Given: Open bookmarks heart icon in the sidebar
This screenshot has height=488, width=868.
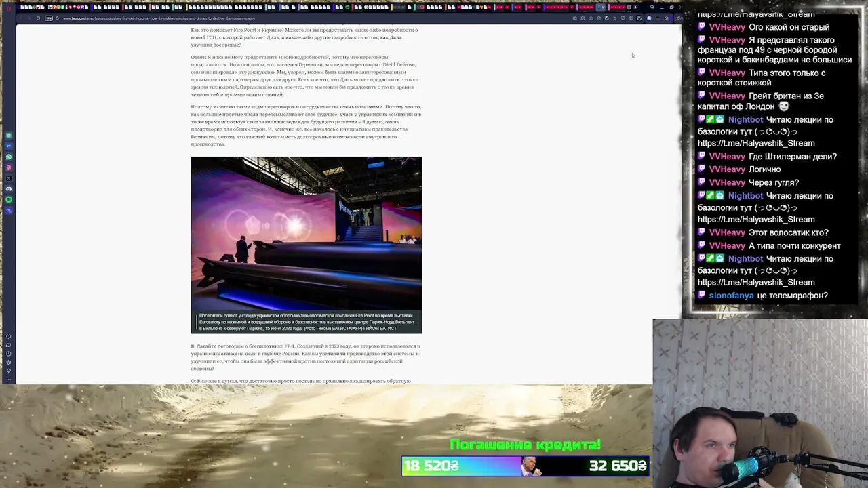Looking at the screenshot, I should point(9,337).
